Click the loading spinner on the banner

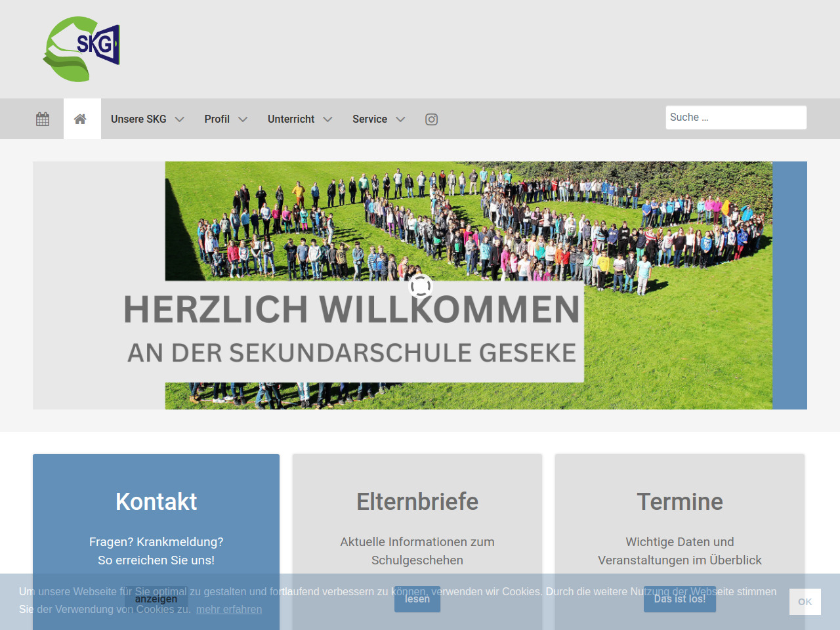point(421,286)
